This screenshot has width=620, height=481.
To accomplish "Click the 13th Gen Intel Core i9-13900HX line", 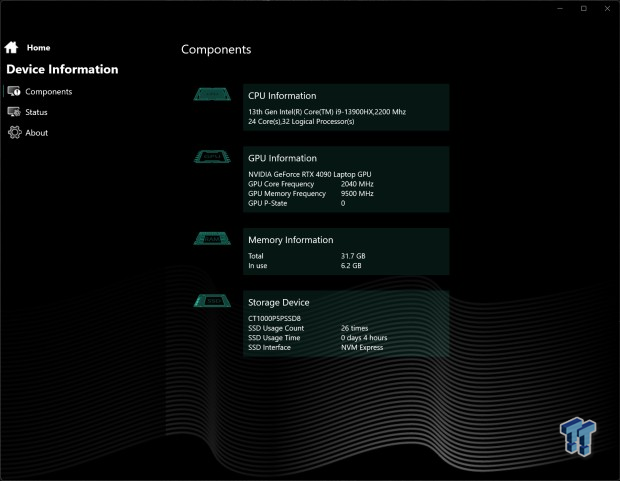I will [x=327, y=112].
